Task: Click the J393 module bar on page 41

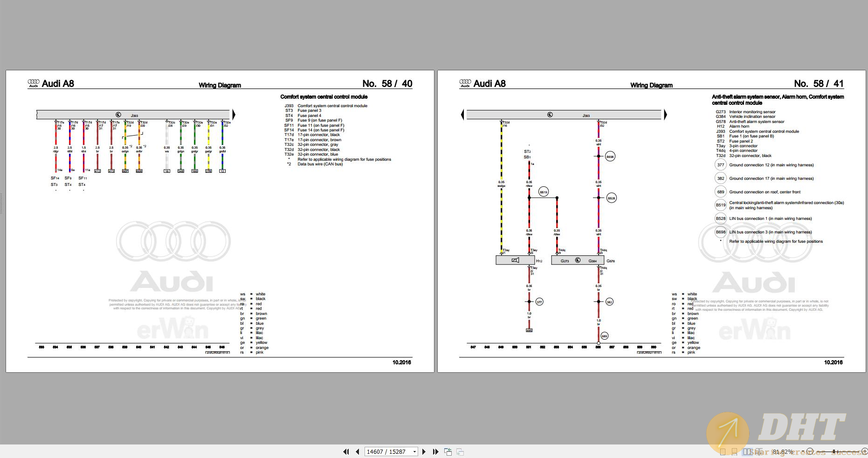Action: pos(564,115)
